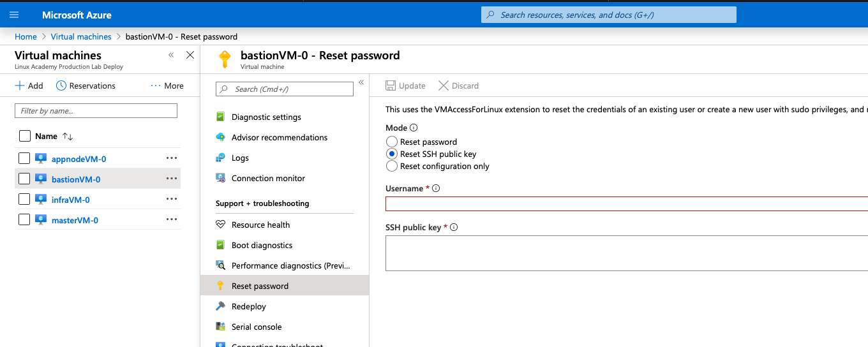This screenshot has height=347, width=868.
Task: Click the Reset password key icon in menu
Action: [x=221, y=286]
